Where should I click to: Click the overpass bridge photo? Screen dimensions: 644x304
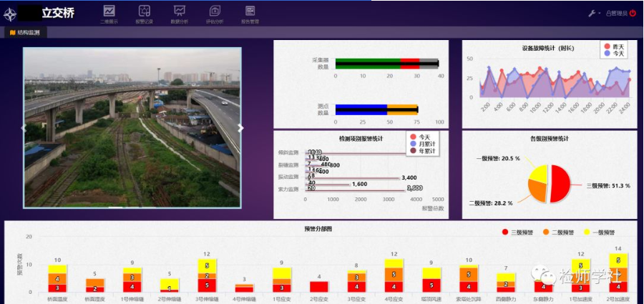point(132,128)
